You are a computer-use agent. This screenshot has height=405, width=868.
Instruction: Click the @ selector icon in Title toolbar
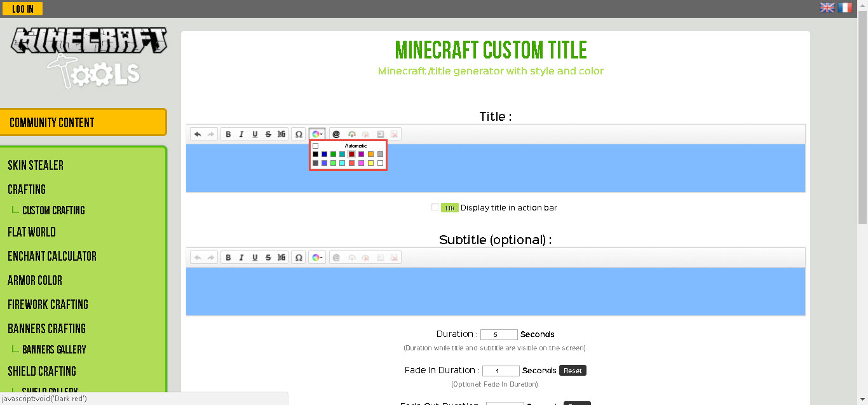click(x=336, y=134)
